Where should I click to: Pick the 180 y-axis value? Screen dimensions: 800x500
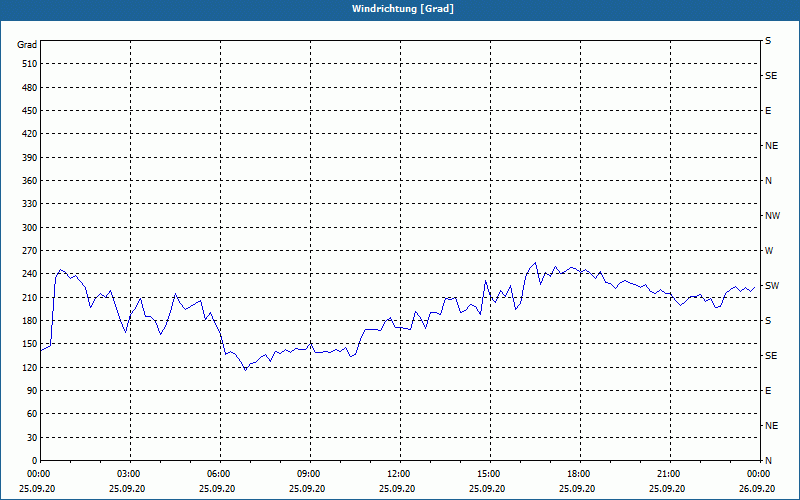coord(30,321)
